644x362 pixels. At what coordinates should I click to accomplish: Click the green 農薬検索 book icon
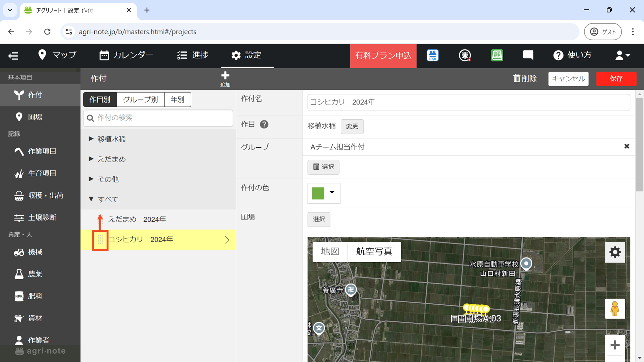[497, 55]
